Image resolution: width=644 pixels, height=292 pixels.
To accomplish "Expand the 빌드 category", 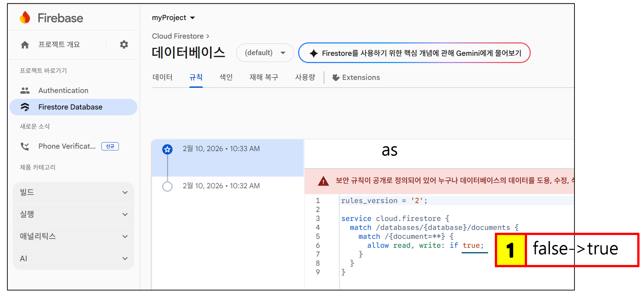I will tap(73, 193).
